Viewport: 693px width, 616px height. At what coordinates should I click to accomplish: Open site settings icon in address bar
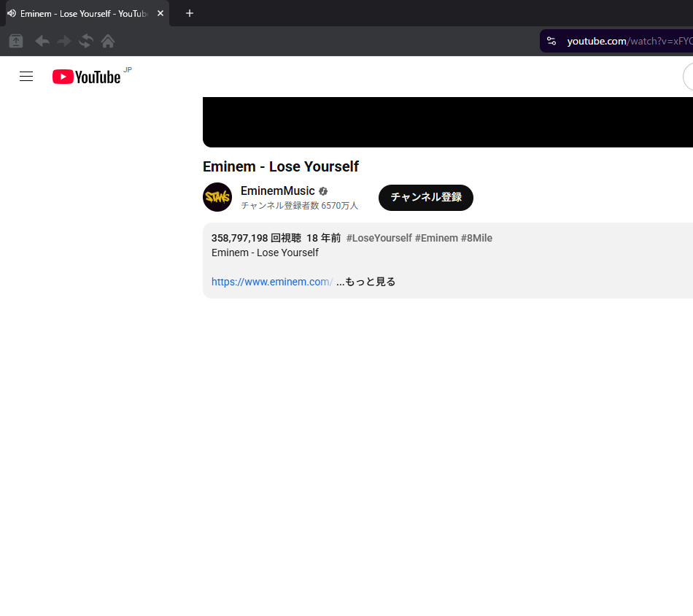point(551,41)
